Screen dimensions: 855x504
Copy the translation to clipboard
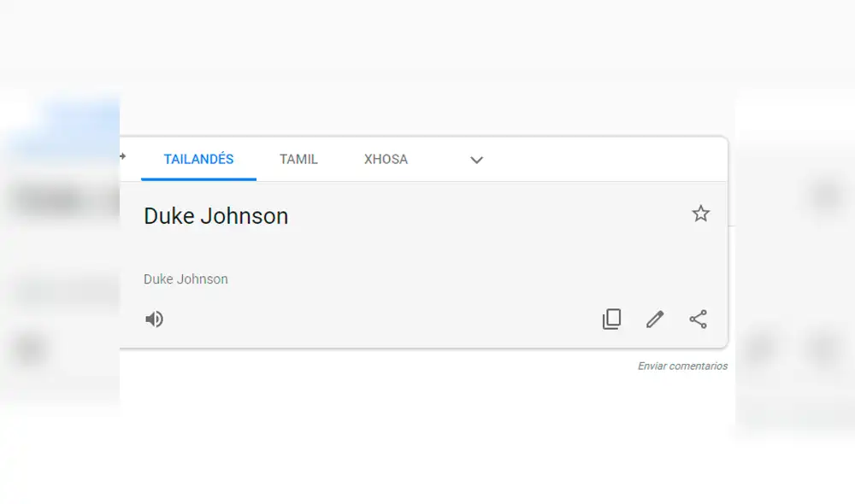pyautogui.click(x=612, y=319)
